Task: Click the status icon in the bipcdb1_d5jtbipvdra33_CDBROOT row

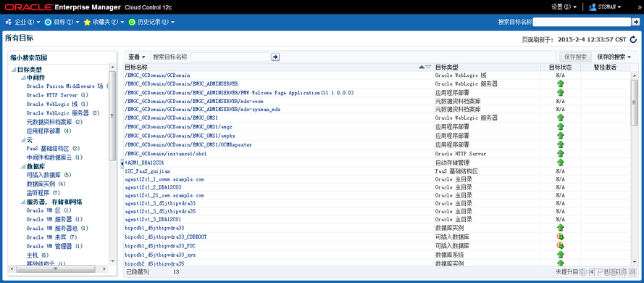Action: click(560, 237)
